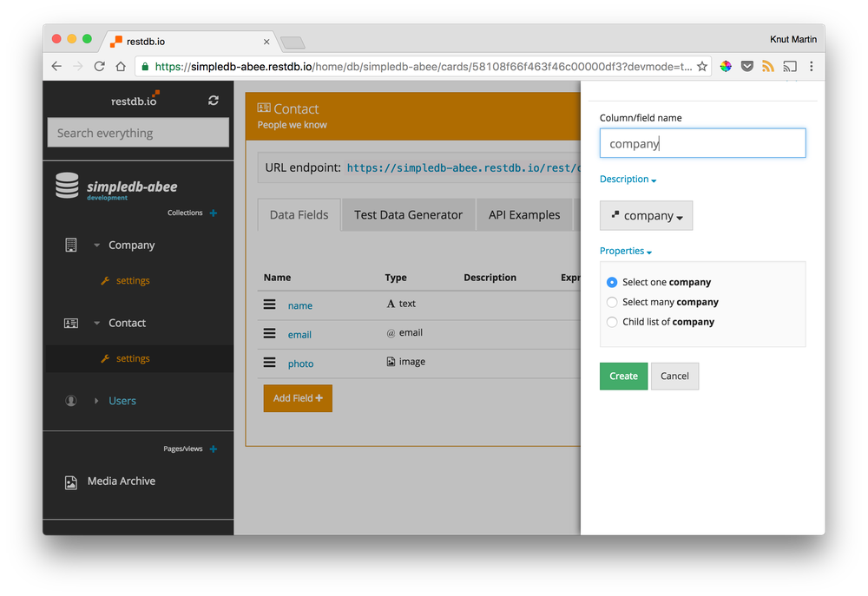The width and height of the screenshot is (868, 596).
Task: Open the company field type dropdown
Action: point(646,215)
